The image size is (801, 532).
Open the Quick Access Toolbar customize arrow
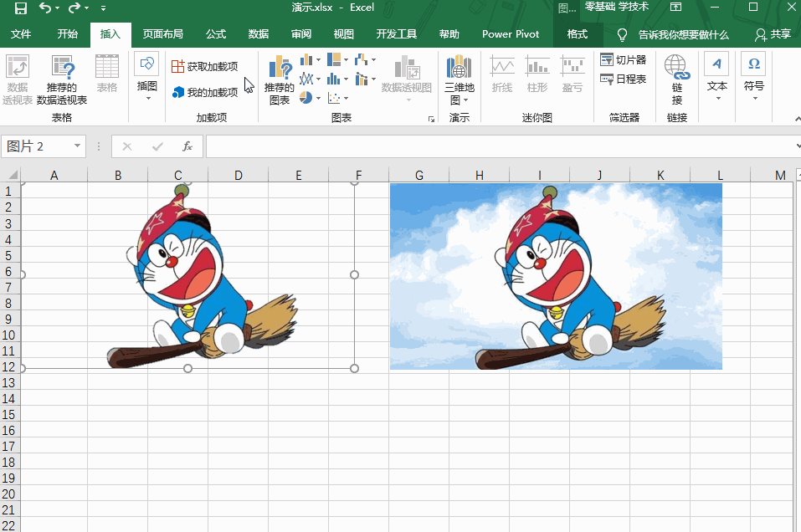click(x=103, y=8)
